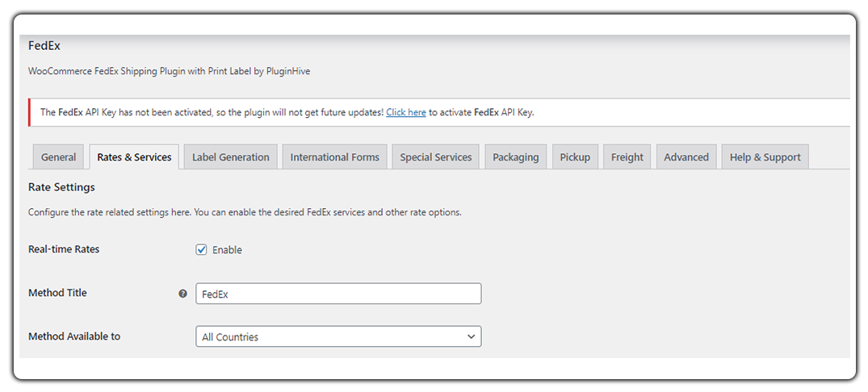
Task: Select the 'Rate Settings' heading text
Action: click(61, 187)
